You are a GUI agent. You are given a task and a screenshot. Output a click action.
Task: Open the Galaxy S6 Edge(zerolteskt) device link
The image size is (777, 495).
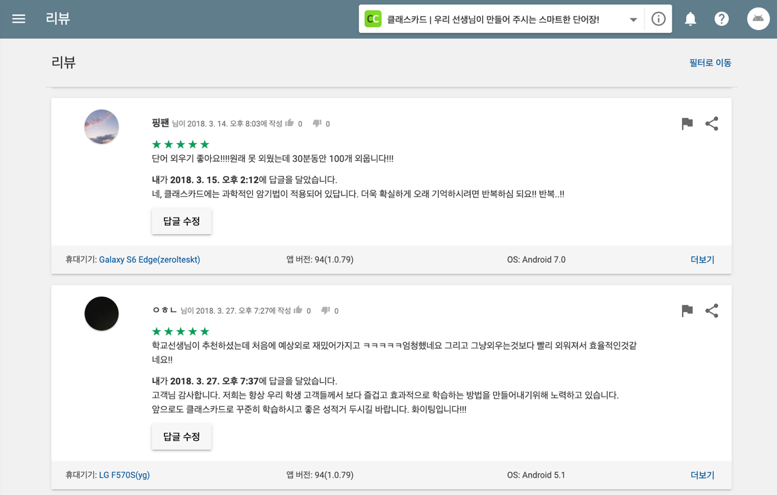point(150,260)
